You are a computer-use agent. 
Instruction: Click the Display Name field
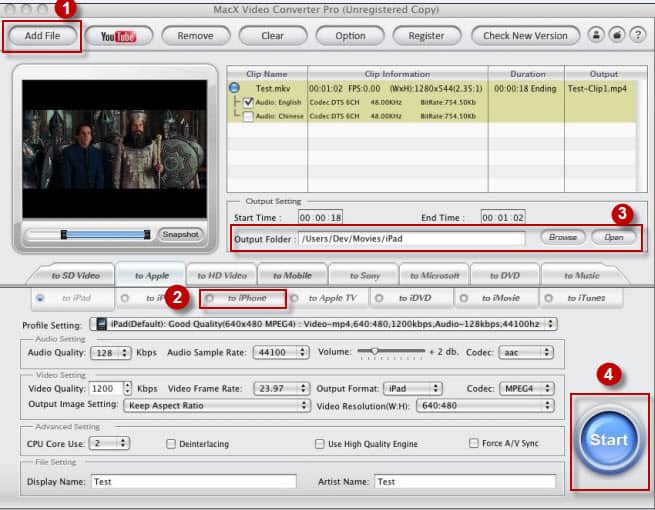pyautogui.click(x=194, y=482)
